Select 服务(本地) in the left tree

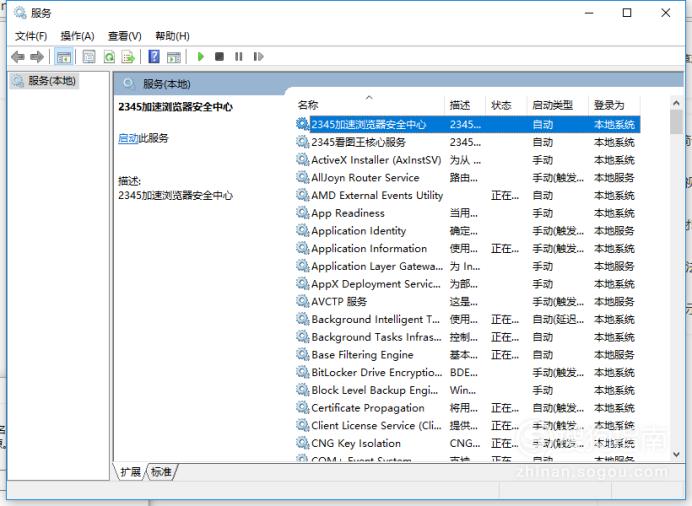(45, 81)
